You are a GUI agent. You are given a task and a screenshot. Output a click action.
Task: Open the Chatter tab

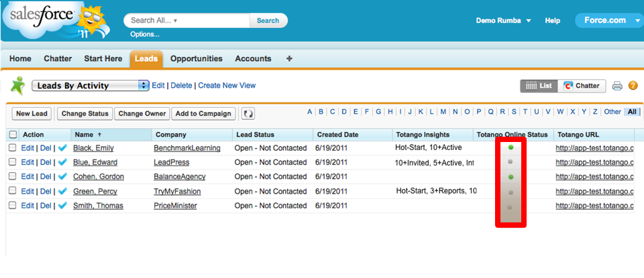(x=58, y=59)
